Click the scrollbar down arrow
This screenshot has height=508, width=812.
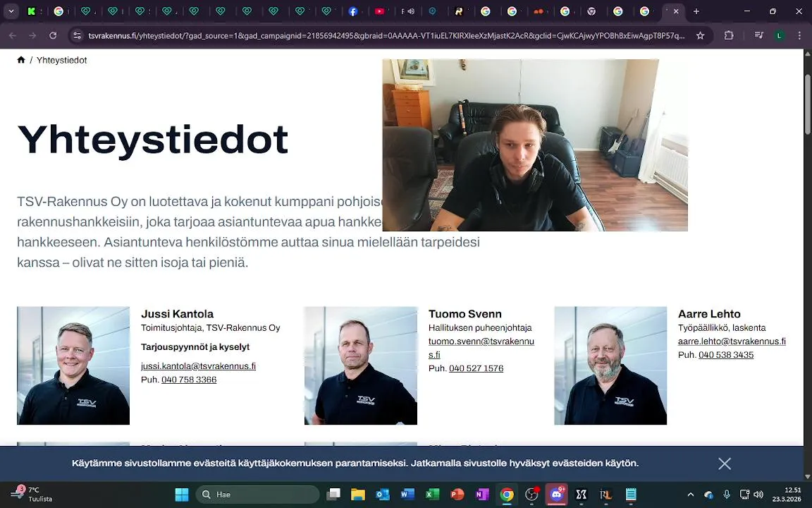coord(807,476)
